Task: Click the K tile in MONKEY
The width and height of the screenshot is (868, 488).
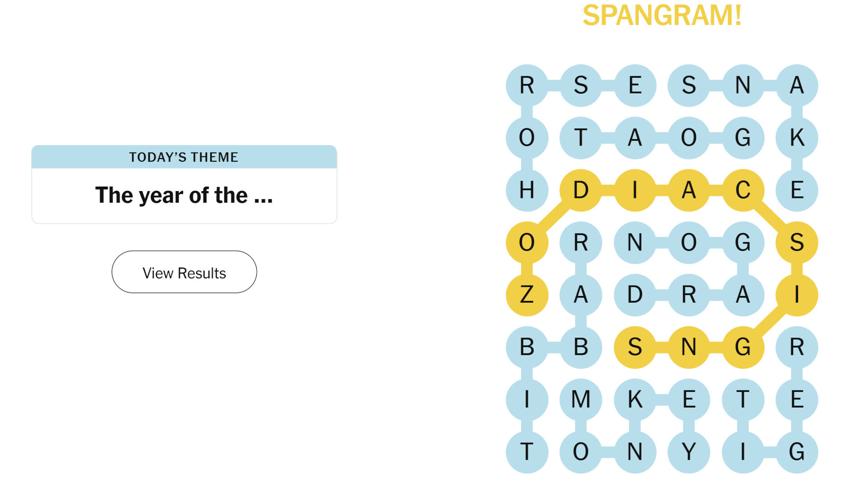Action: pyautogui.click(x=635, y=399)
